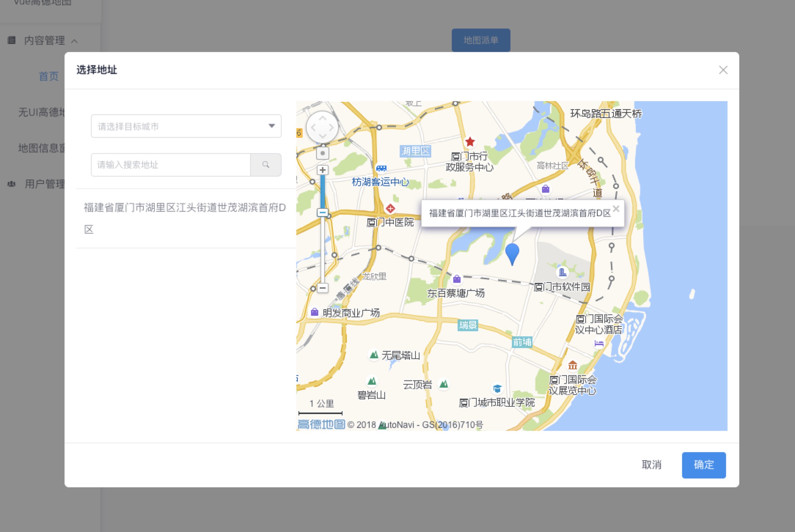Image resolution: width=795 pixels, height=532 pixels.
Task: Click the map zoom-in plus button
Action: tap(323, 170)
